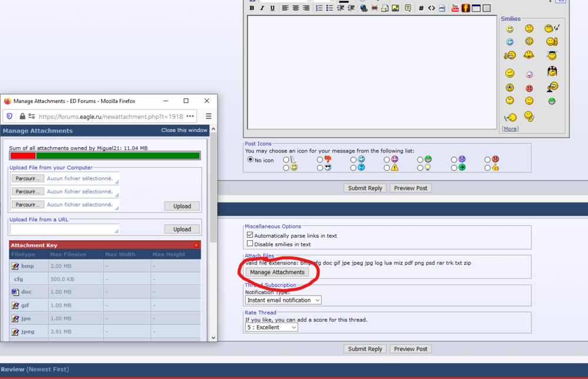Select the warning triangle post icon radio
Screen dimensions: 588x379
pos(387,168)
